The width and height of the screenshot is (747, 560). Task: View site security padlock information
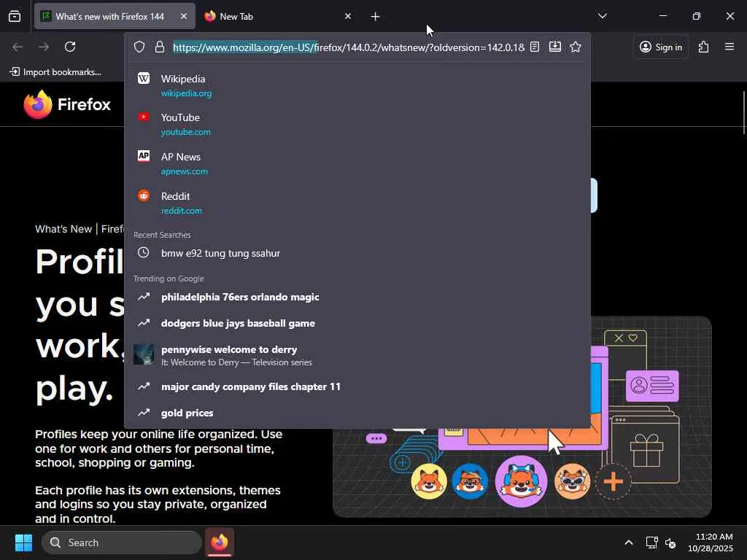pyautogui.click(x=160, y=47)
